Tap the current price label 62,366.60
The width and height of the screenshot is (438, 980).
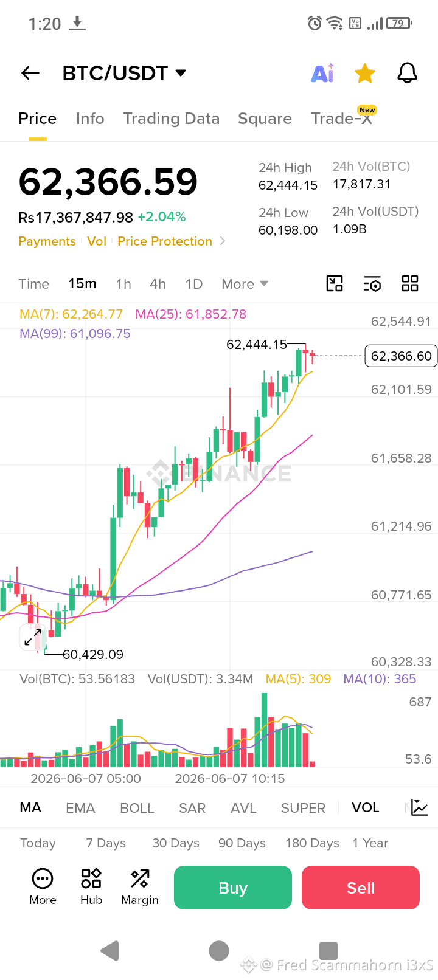[x=401, y=356]
